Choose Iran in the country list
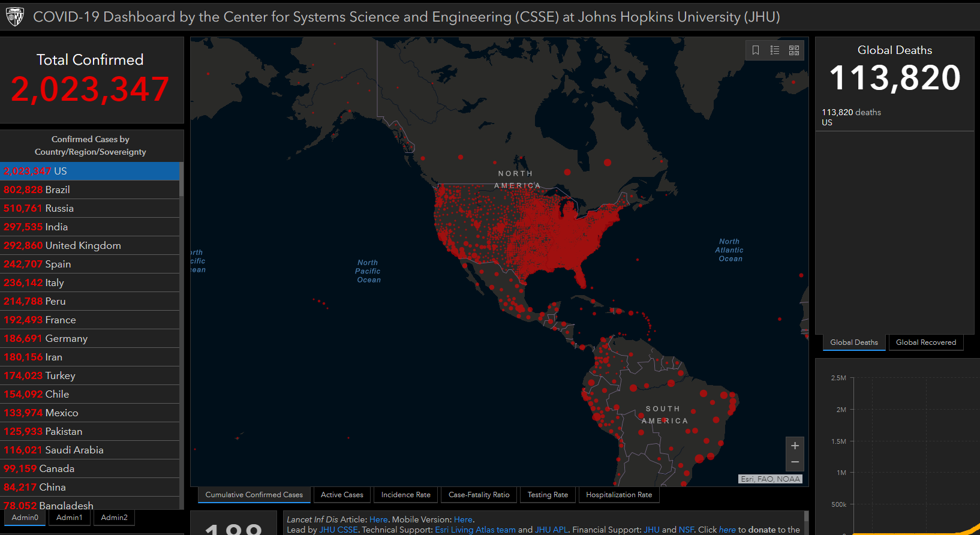 pos(90,357)
